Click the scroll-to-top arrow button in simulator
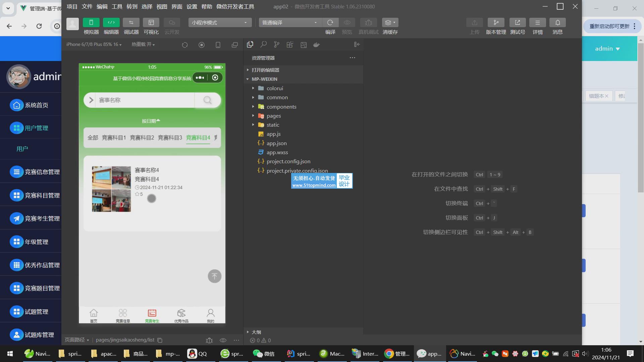 (x=214, y=276)
